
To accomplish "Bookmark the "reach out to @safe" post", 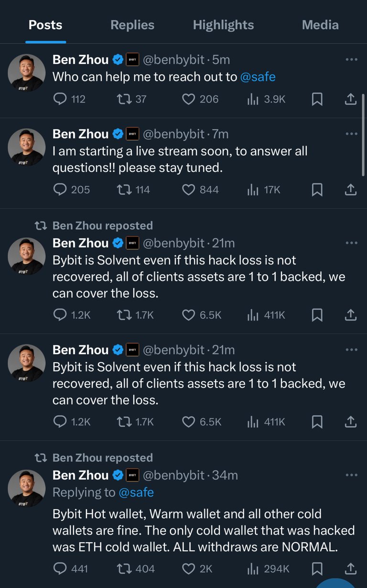I will pos(317,99).
